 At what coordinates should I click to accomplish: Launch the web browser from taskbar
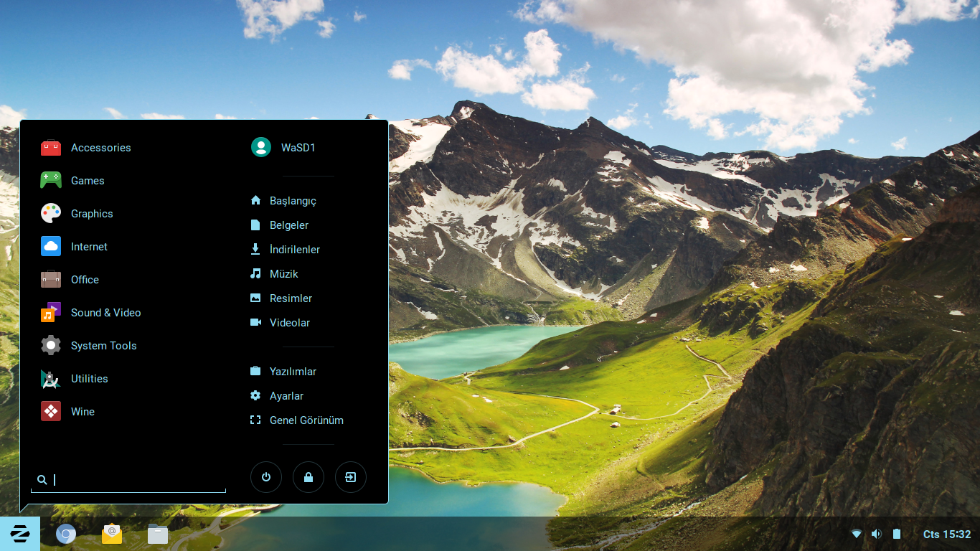coord(66,534)
